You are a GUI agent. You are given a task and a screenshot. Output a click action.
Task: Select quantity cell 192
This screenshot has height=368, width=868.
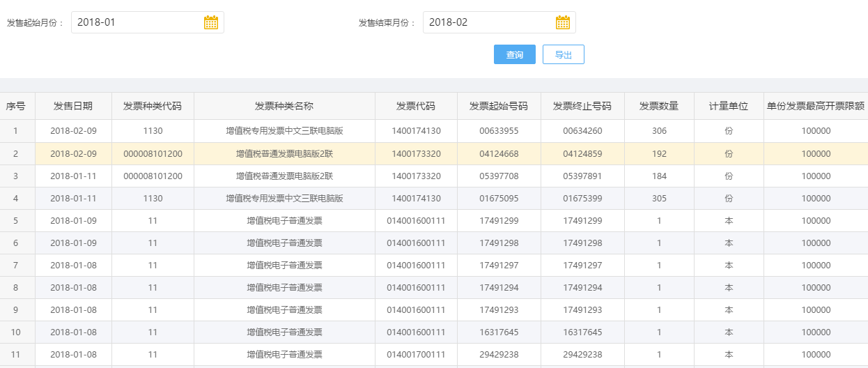coord(659,153)
